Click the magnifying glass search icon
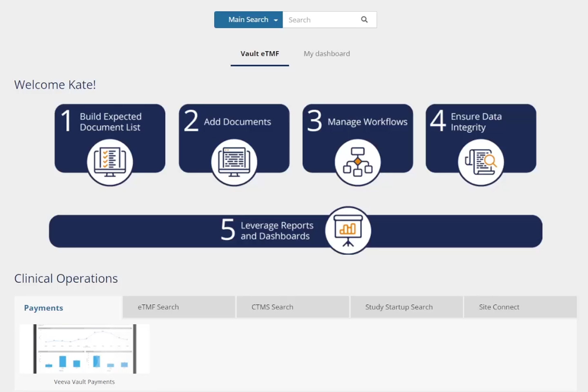 tap(364, 20)
